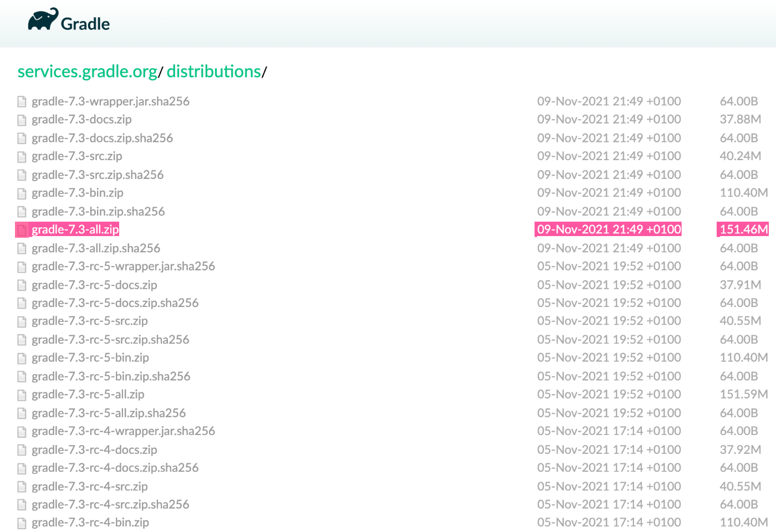Viewport: 776px width, 532px height.
Task: Download gradle-7.3-rc-4-bin.zip
Action: (90, 523)
